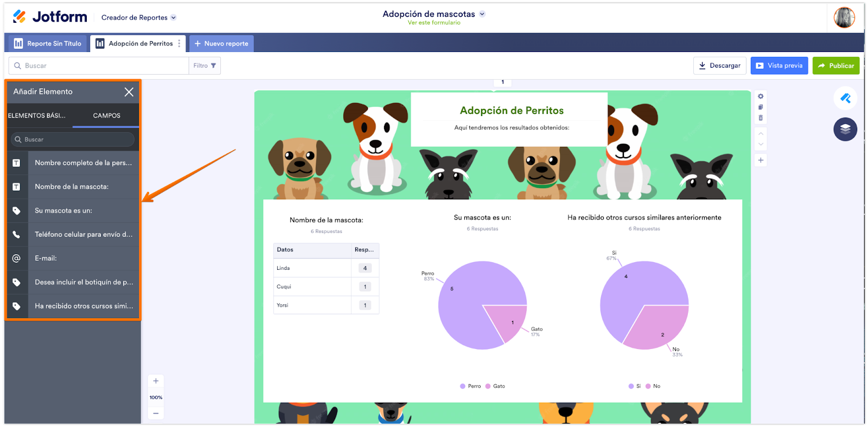Open the layers panel icon
Image resolution: width=868 pixels, height=427 pixels.
845,129
